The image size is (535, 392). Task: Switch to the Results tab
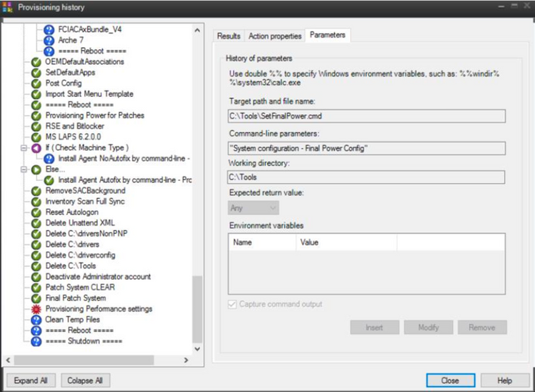[x=228, y=36]
